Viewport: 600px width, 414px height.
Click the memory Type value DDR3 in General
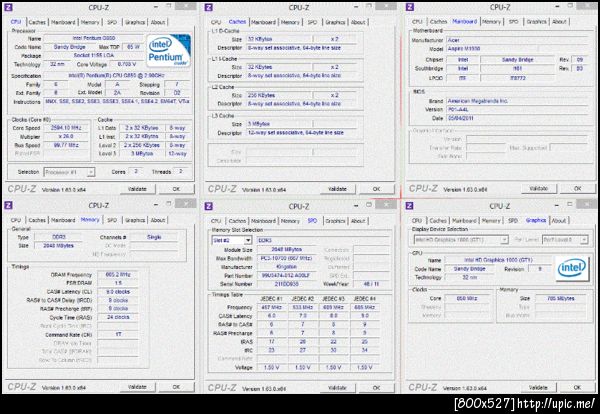(x=59, y=237)
